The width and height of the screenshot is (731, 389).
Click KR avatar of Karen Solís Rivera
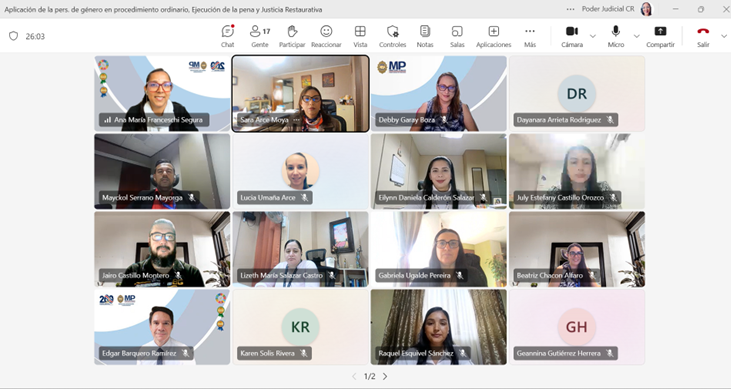pos(300,327)
